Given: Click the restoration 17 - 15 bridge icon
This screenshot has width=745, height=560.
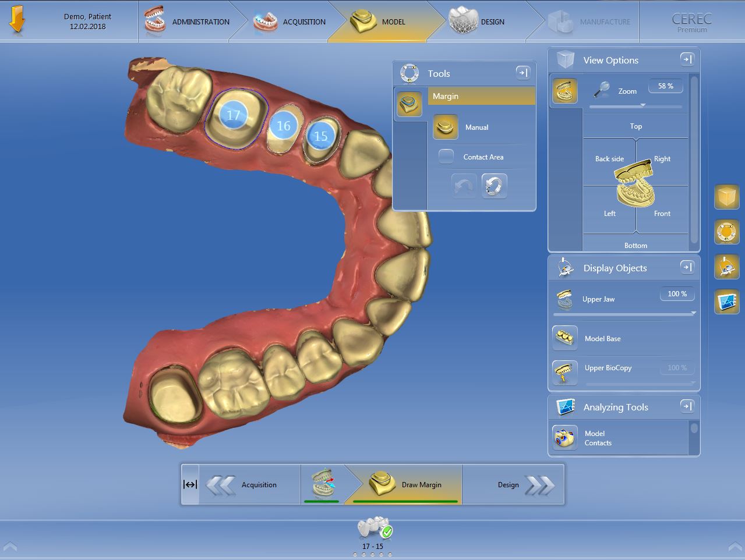Looking at the screenshot, I should tap(373, 530).
